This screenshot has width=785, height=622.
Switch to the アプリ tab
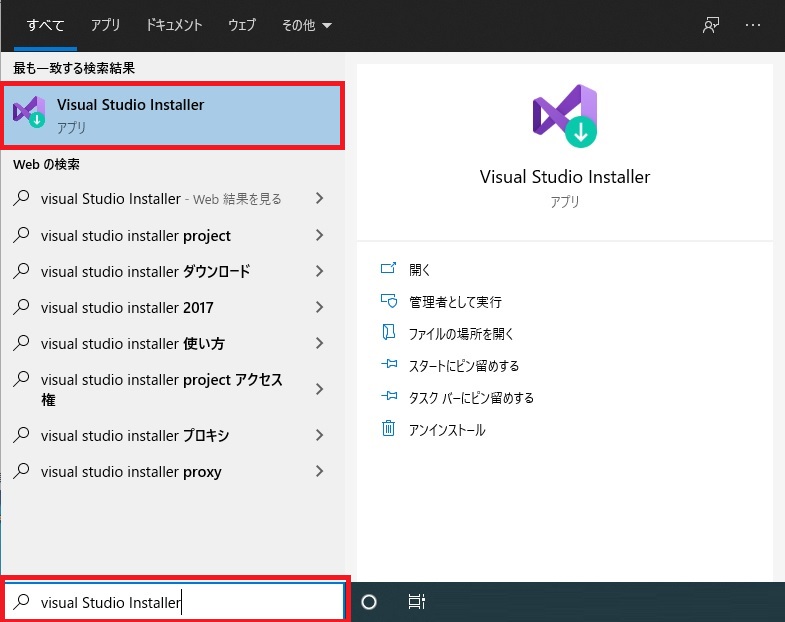[x=106, y=25]
